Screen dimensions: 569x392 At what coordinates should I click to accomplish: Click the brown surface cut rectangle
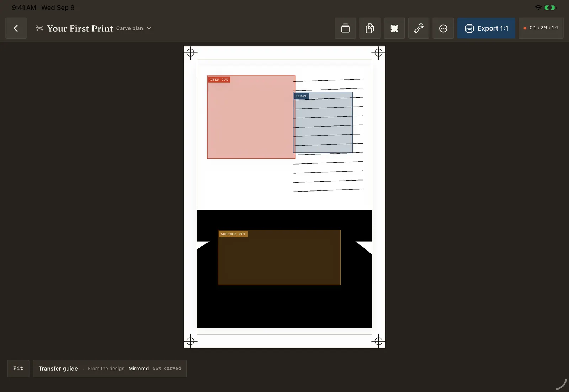pos(279,258)
